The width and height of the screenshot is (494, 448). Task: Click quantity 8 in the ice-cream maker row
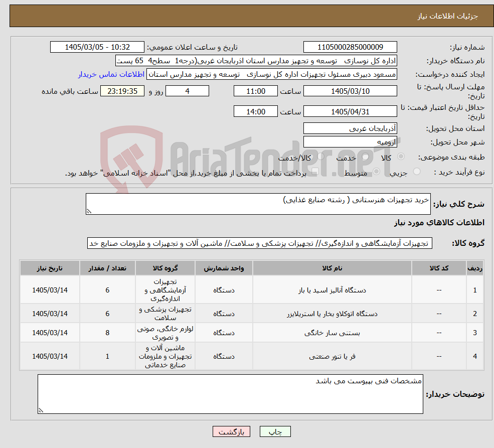click(x=107, y=333)
